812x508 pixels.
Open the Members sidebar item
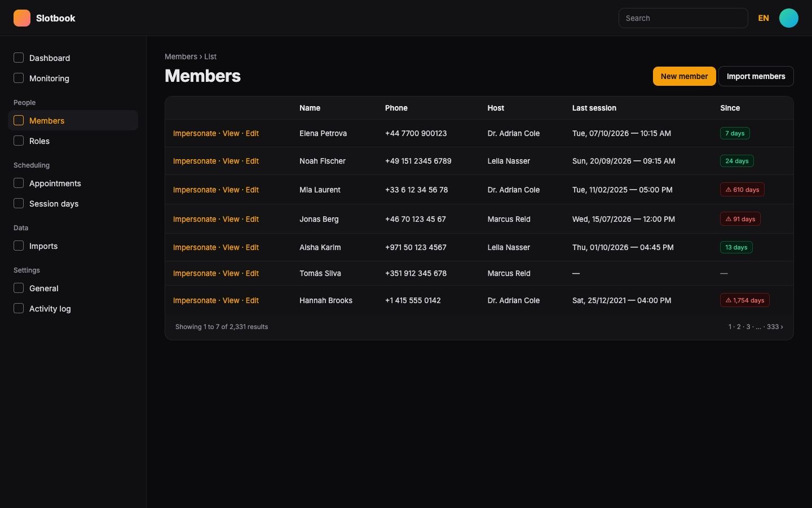pyautogui.click(x=73, y=120)
